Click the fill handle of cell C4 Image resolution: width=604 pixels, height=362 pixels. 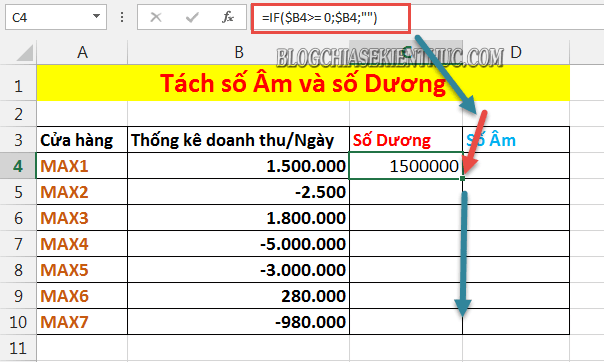[x=462, y=178]
